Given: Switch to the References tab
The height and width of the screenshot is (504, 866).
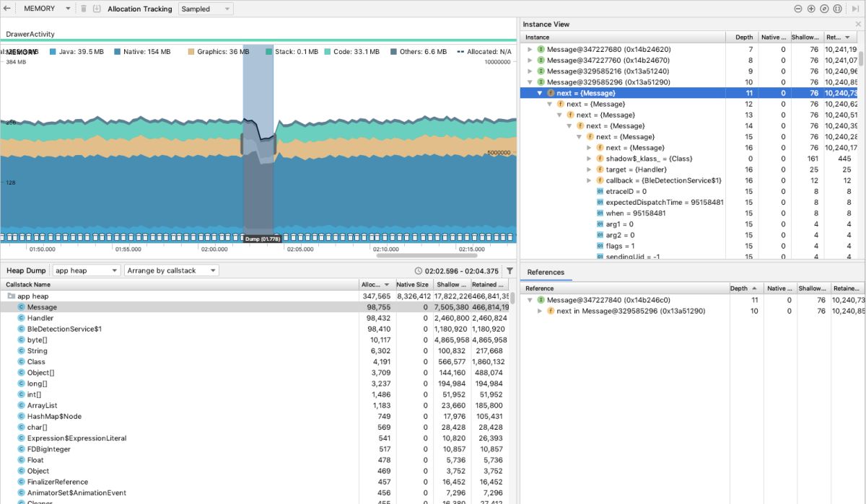Looking at the screenshot, I should pyautogui.click(x=546, y=272).
